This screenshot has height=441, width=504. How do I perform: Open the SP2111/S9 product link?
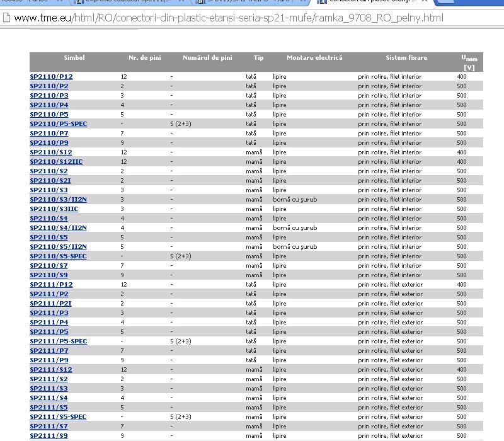(x=49, y=435)
